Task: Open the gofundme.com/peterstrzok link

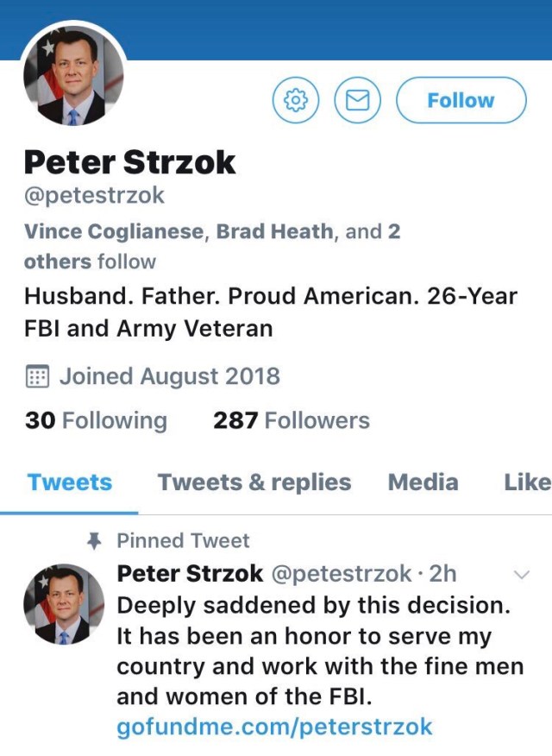Action: point(274,727)
